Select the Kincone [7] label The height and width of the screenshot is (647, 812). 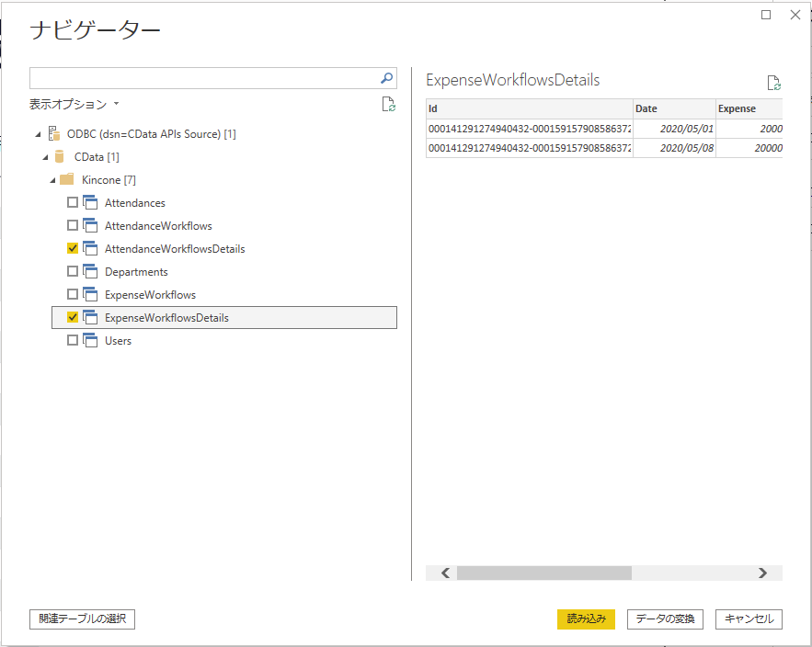click(x=109, y=179)
